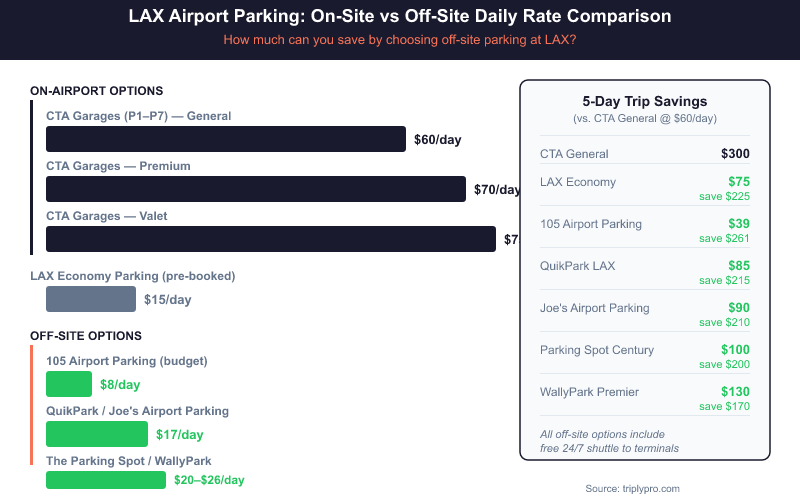The height and width of the screenshot is (500, 800).
Task: Select the CTA Garages Premium bar
Action: coord(255,189)
